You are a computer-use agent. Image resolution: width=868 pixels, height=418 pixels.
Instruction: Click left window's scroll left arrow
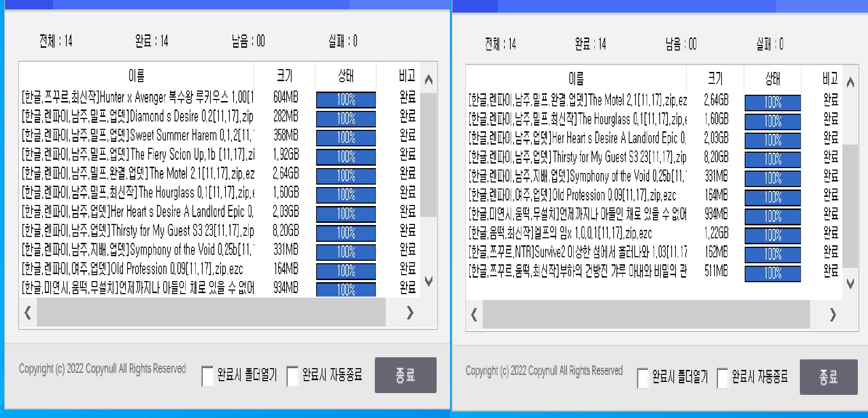(x=28, y=312)
